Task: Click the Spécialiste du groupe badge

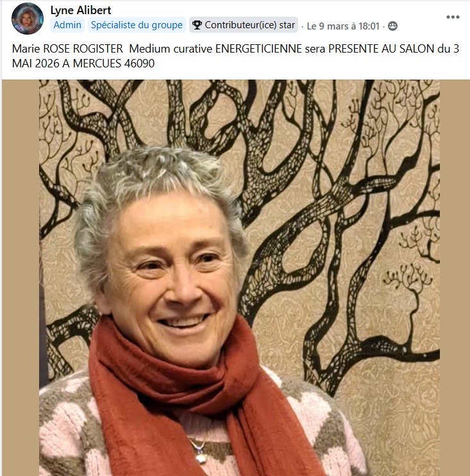Action: (137, 25)
